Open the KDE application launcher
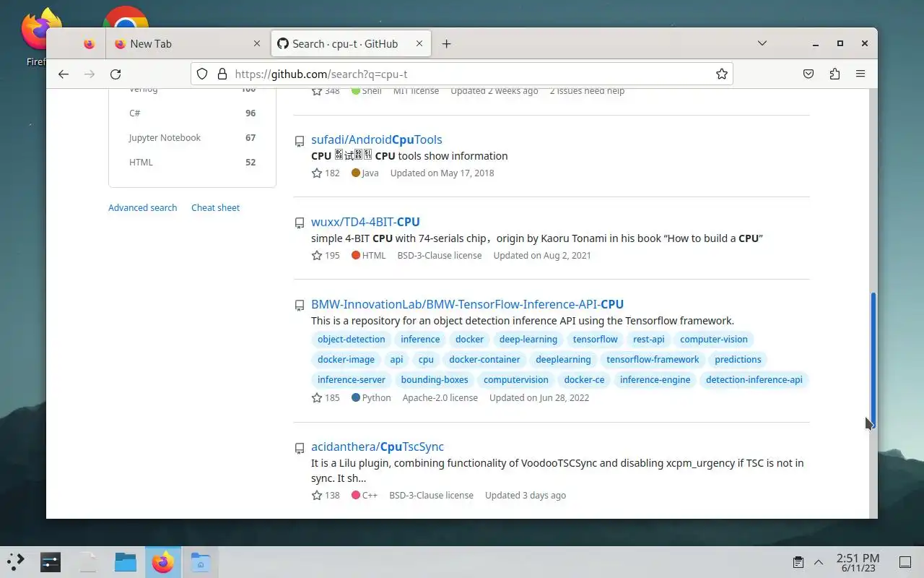Screen dimensions: 924x578 pos(15,561)
